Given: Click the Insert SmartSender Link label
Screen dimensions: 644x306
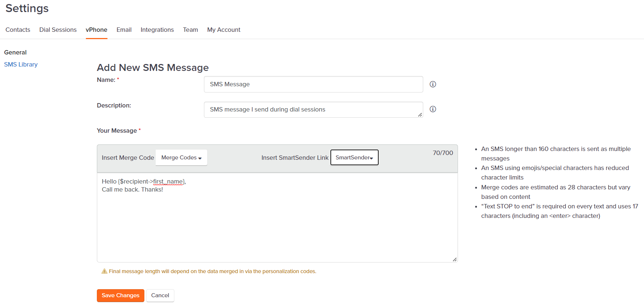Looking at the screenshot, I should pos(295,158).
